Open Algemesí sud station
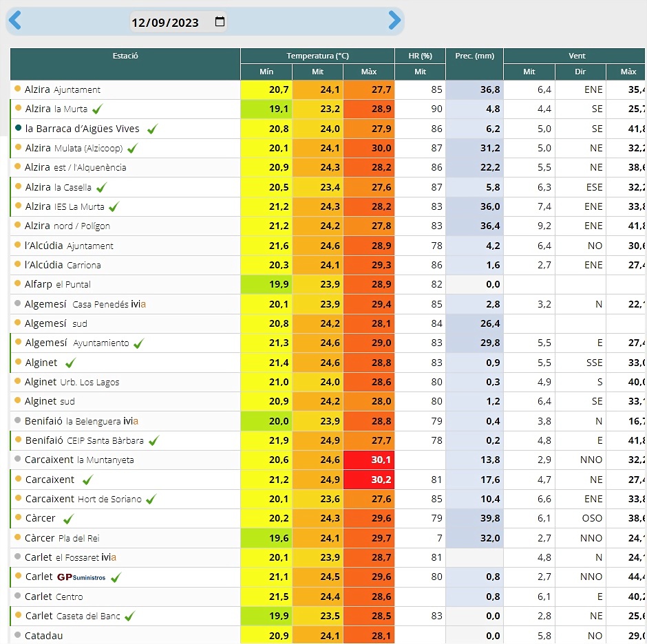 pyautogui.click(x=56, y=323)
